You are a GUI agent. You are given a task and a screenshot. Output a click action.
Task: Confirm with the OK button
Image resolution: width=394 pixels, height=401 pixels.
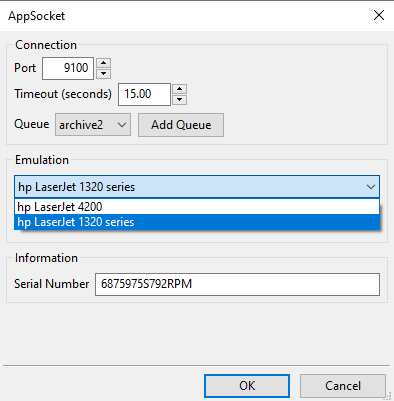click(247, 386)
